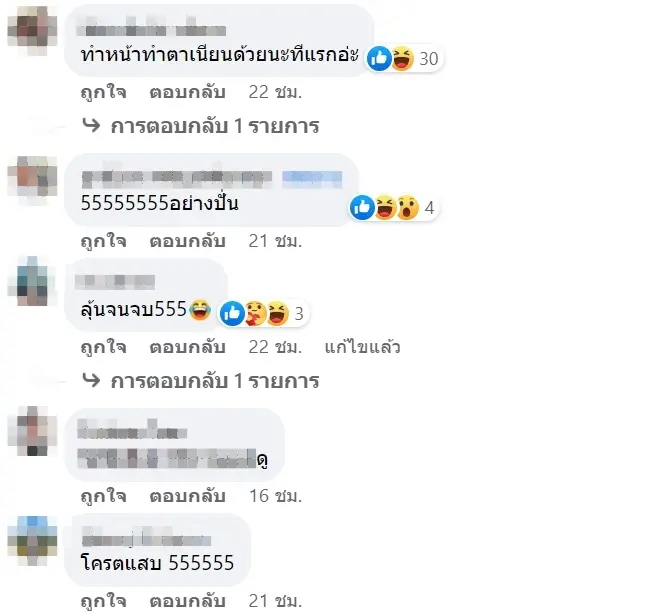
Task: Click the like reaction icon on the 30-reaction comment
Action: (x=379, y=58)
